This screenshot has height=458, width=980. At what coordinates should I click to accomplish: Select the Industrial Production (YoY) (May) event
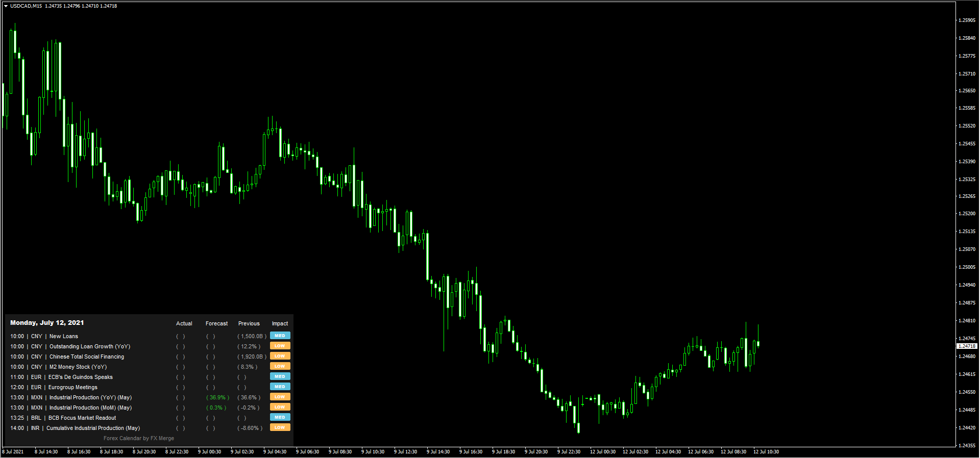tap(90, 398)
